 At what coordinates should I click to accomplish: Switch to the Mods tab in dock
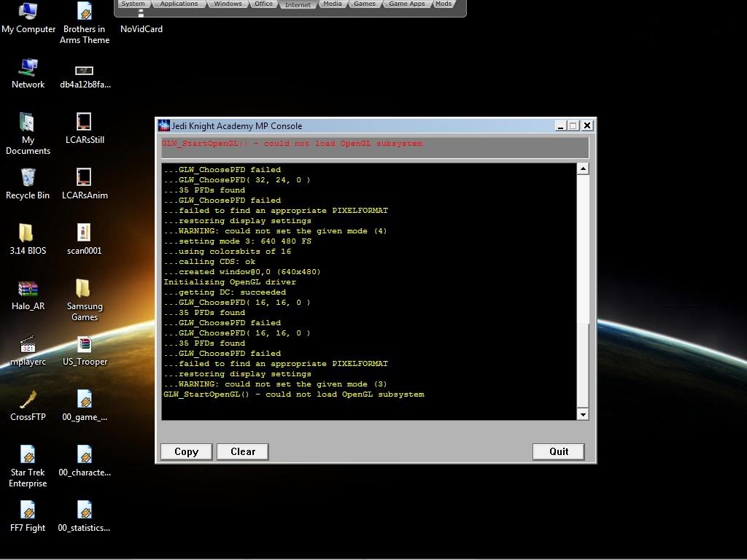click(444, 4)
